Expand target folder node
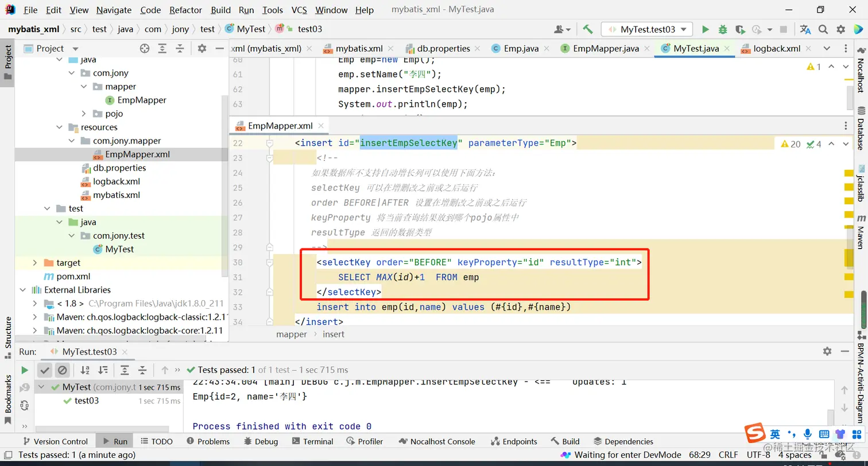Image resolution: width=868 pixels, height=466 pixels. coord(35,263)
